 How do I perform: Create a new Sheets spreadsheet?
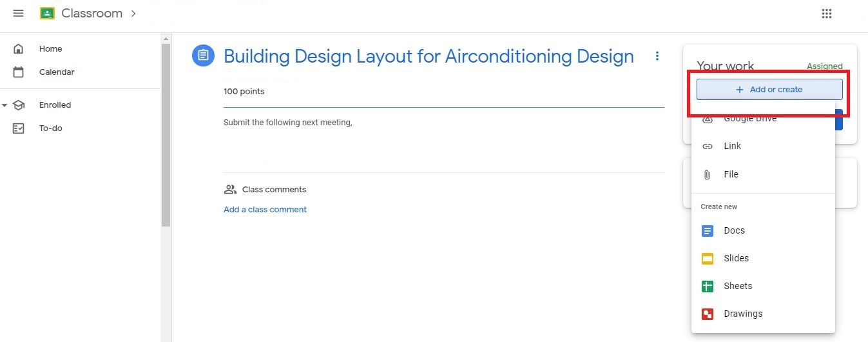(738, 286)
